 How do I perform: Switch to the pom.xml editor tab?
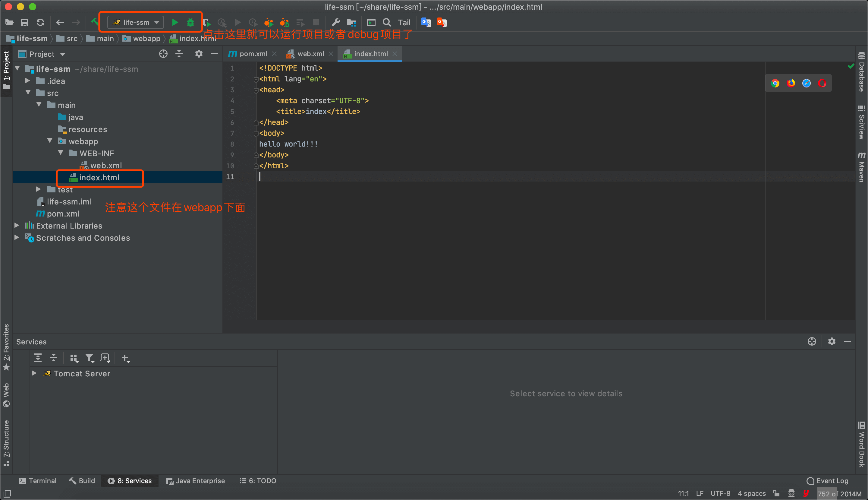coord(253,54)
